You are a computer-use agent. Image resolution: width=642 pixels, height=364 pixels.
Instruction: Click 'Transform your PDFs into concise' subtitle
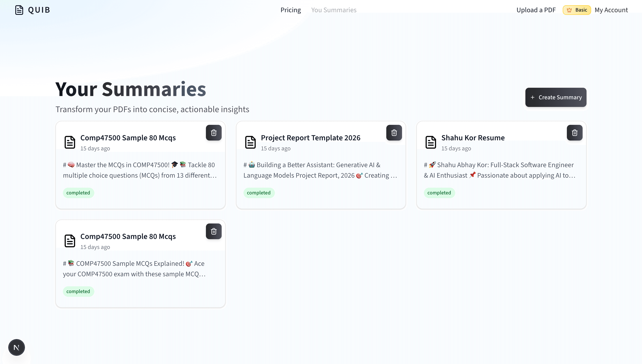pyautogui.click(x=152, y=109)
